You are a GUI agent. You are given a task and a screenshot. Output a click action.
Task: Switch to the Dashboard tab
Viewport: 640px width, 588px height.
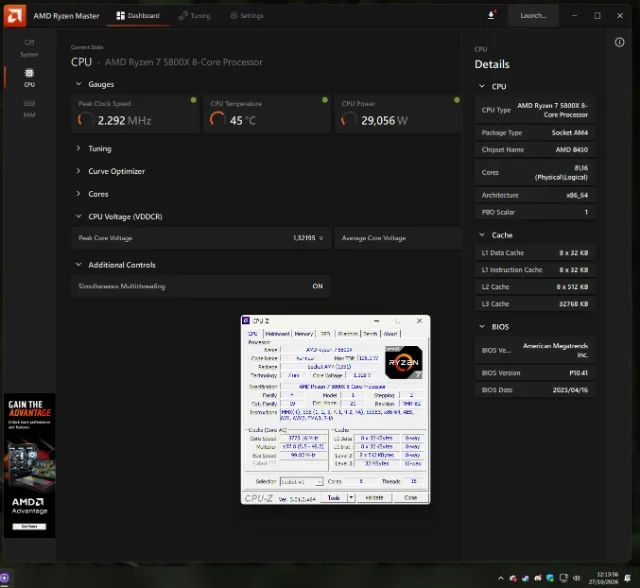(x=138, y=16)
